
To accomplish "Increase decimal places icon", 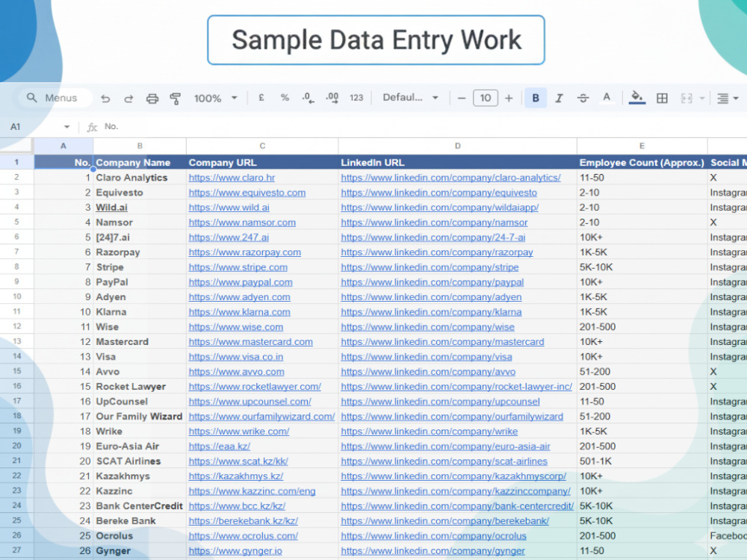I will point(332,98).
